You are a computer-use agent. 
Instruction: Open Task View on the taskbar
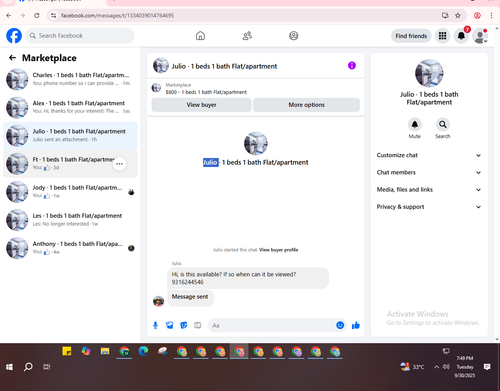[47, 367]
